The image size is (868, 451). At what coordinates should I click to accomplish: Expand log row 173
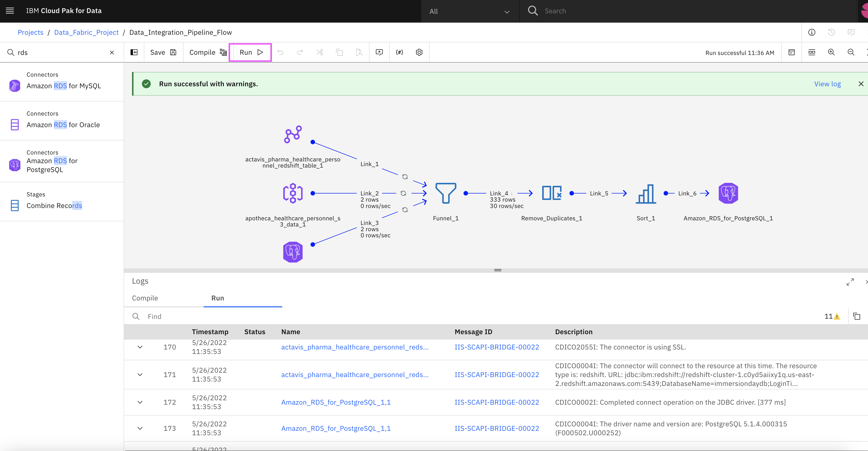pos(140,428)
